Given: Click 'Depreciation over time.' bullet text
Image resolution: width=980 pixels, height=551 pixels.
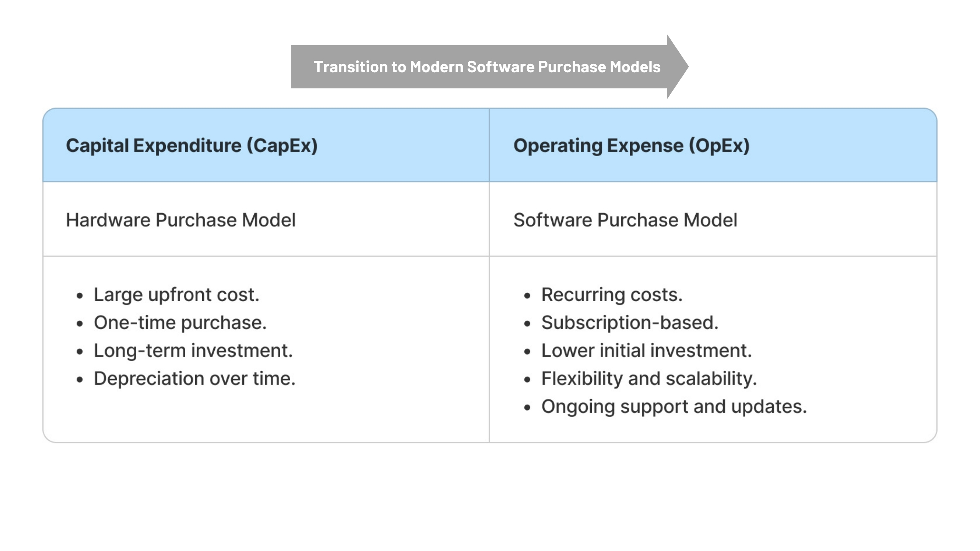Looking at the screenshot, I should [x=194, y=378].
